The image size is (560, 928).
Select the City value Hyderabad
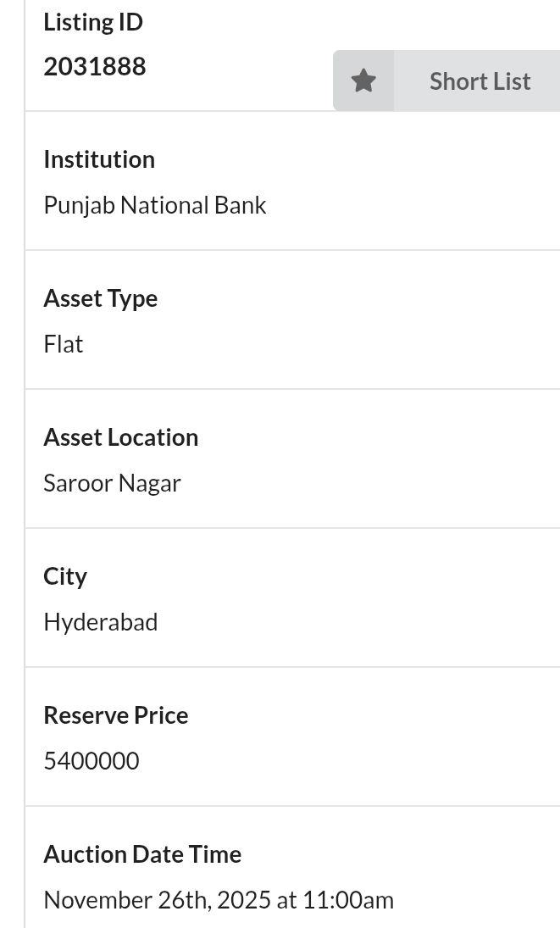click(x=100, y=621)
